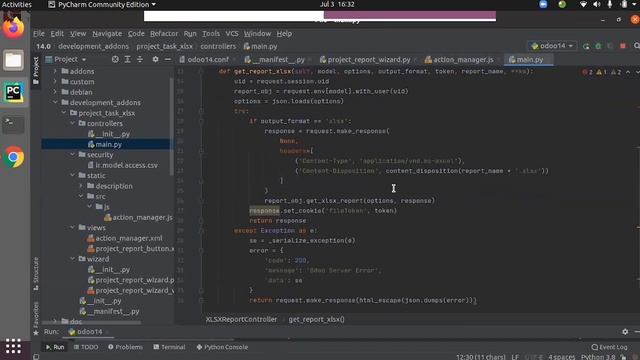This screenshot has height=360, width=640.
Task: Open the Event Log
Action: pyautogui.click(x=609, y=347)
